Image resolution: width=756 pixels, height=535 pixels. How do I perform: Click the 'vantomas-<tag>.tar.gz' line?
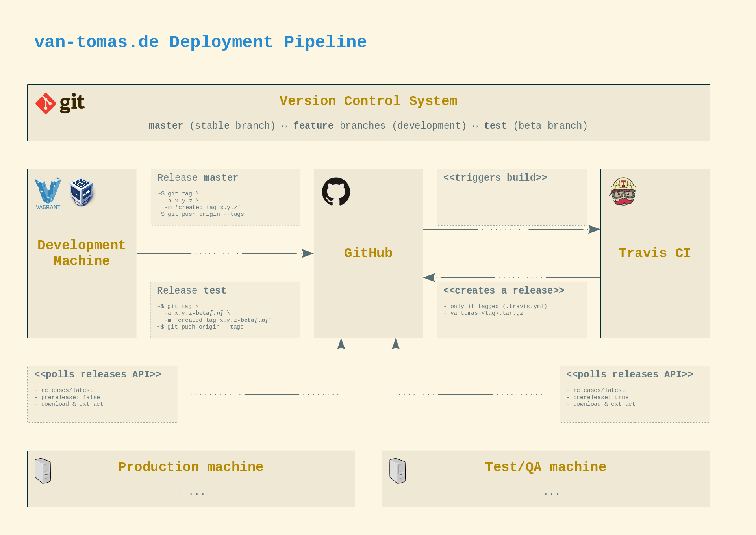(483, 313)
